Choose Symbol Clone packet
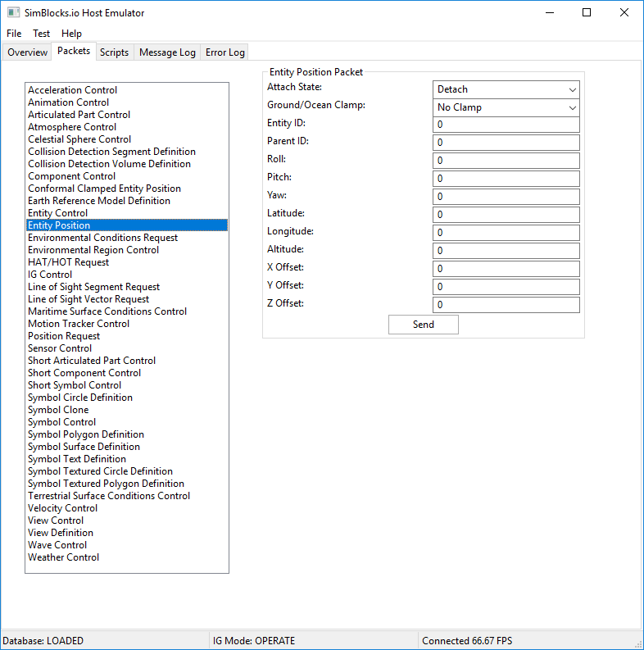This screenshot has width=644, height=650. click(127, 410)
